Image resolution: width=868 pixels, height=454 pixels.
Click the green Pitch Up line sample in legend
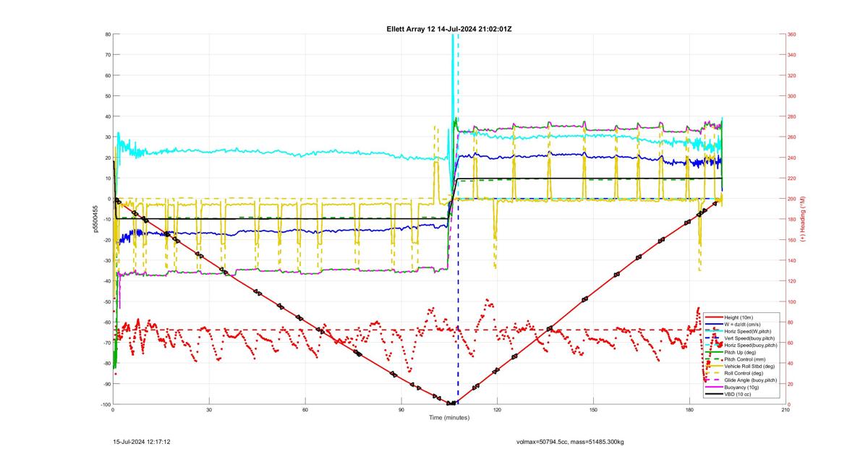[714, 352]
